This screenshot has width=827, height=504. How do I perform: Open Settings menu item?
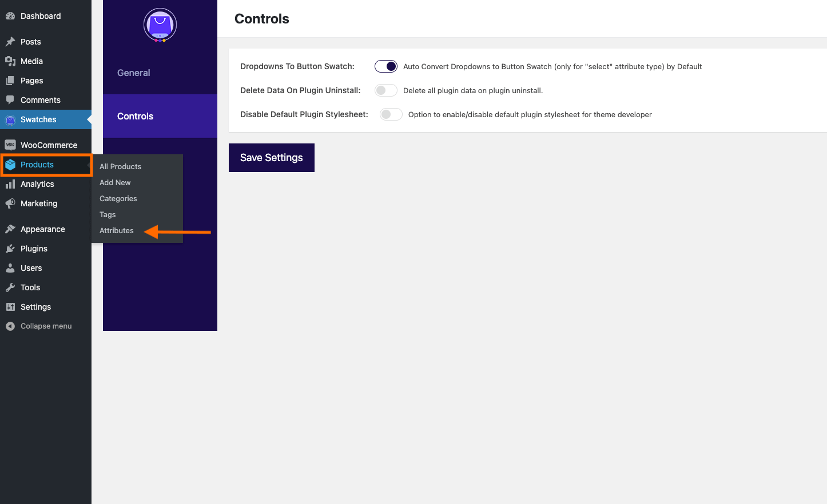[x=46, y=307]
